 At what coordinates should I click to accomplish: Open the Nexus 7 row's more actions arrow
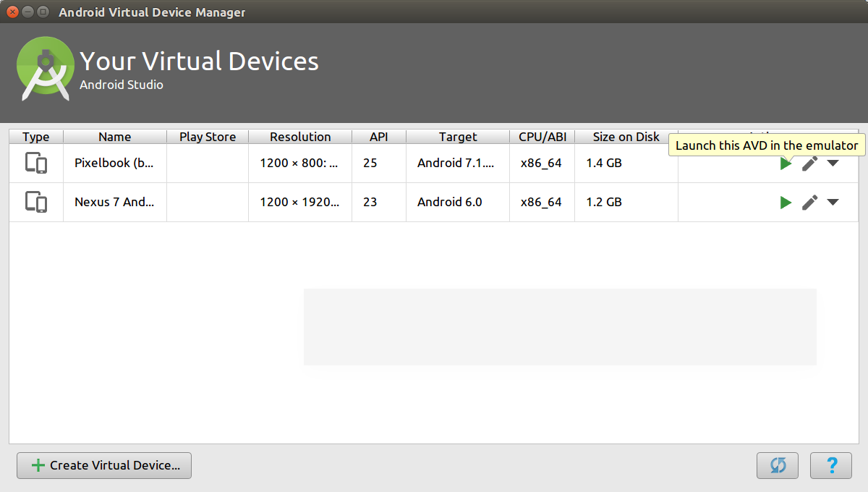coord(833,203)
